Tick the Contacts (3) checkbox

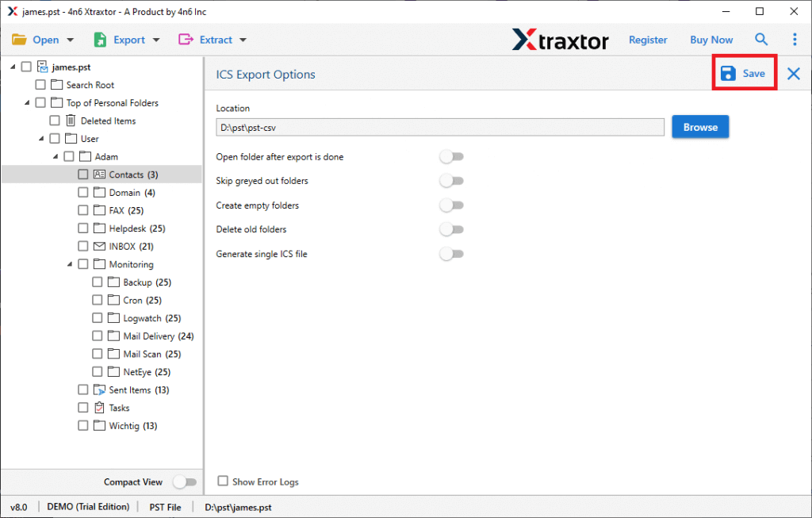82,174
